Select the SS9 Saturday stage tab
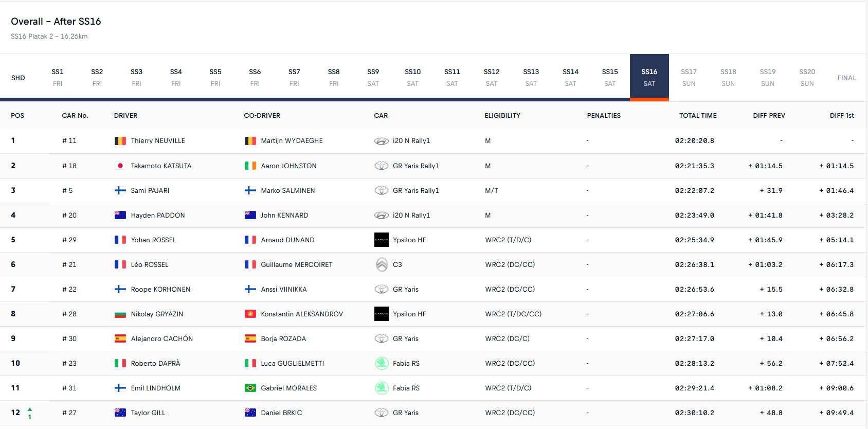The width and height of the screenshot is (868, 429). pyautogui.click(x=373, y=77)
